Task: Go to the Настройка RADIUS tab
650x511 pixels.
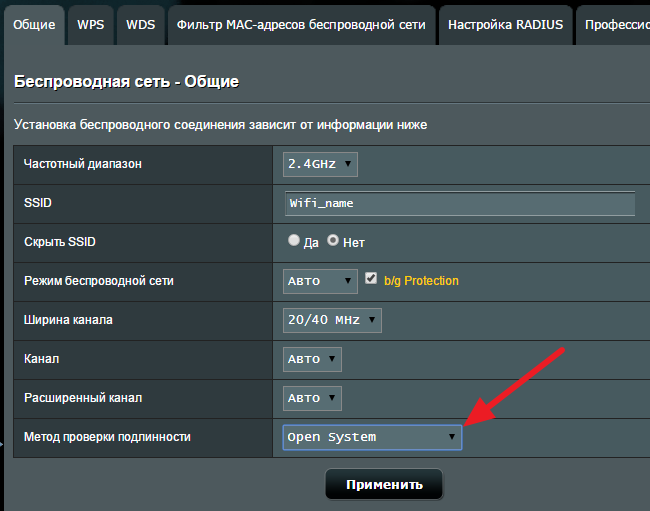Action: [x=505, y=24]
